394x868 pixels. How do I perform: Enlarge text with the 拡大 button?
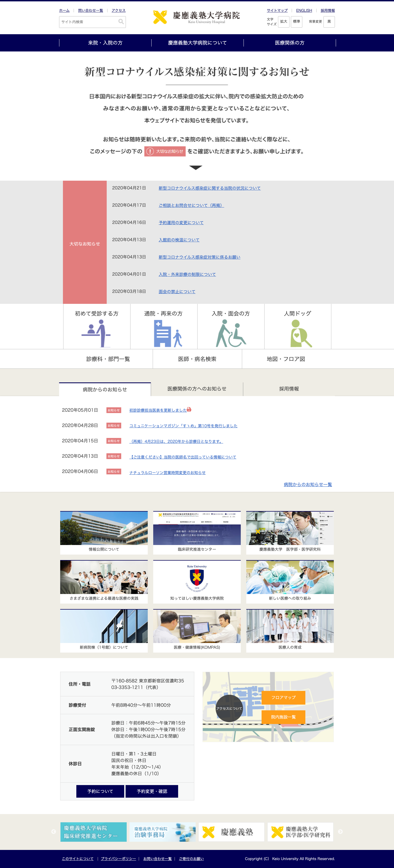284,22
